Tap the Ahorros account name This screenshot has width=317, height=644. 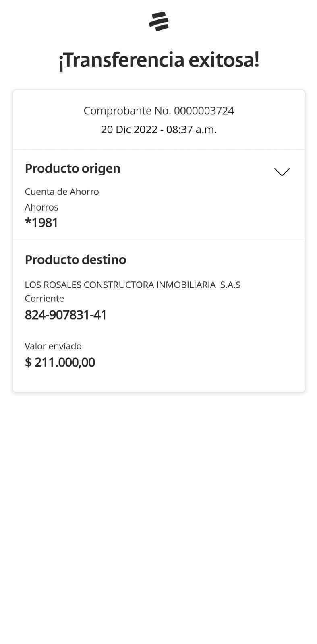click(x=41, y=207)
